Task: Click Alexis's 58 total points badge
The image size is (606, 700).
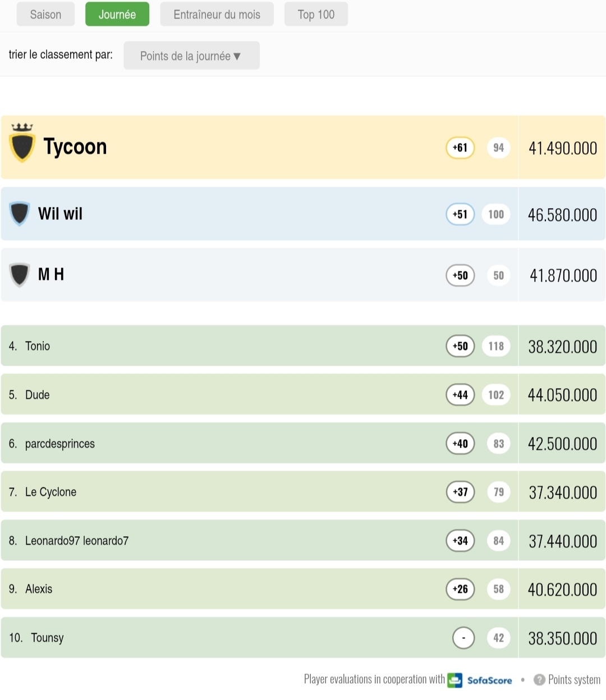Action: tap(498, 589)
